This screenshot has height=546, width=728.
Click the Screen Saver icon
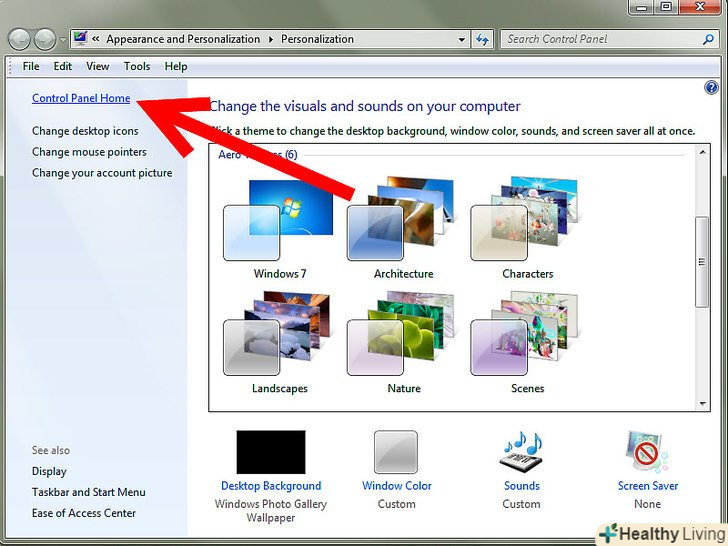[x=647, y=452]
